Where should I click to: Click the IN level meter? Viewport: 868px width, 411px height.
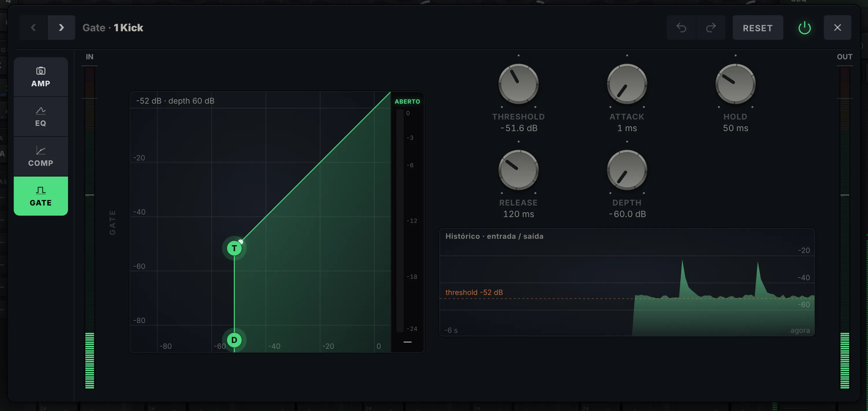pos(90,227)
